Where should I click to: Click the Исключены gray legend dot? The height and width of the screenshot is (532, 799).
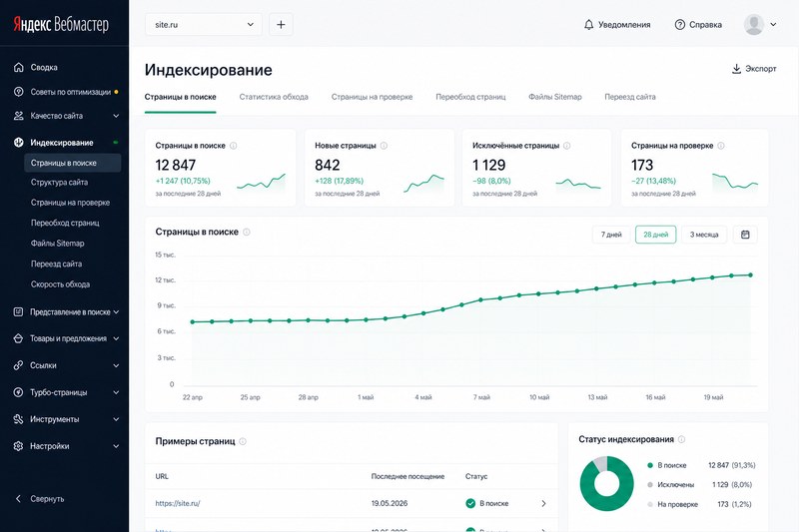tap(650, 485)
